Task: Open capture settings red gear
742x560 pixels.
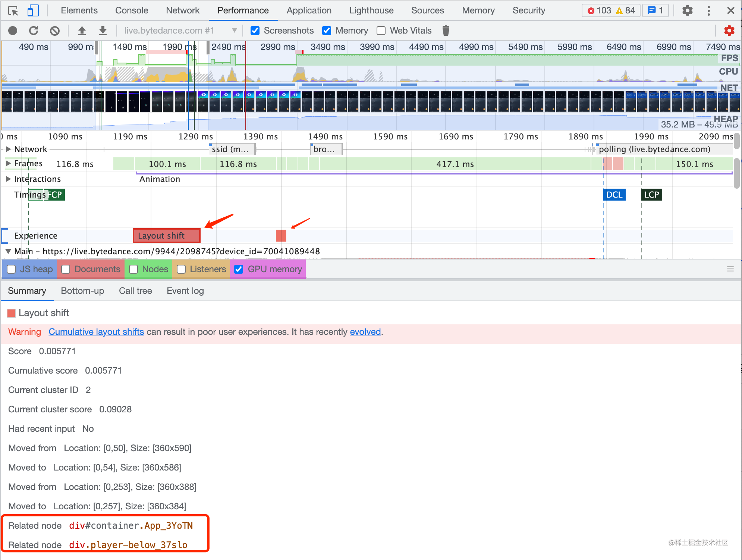Action: click(729, 31)
